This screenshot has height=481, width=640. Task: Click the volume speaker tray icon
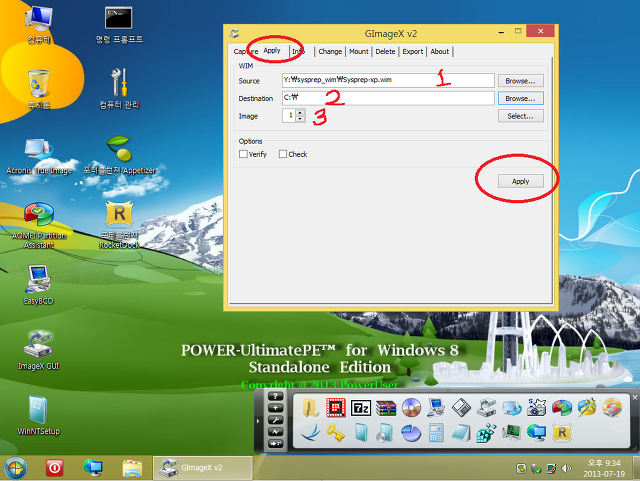[x=566, y=468]
